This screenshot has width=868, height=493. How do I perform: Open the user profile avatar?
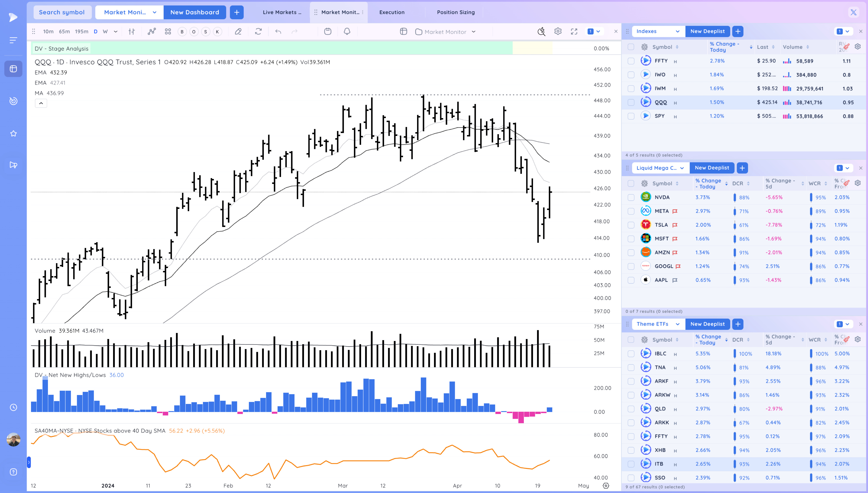[x=13, y=440]
